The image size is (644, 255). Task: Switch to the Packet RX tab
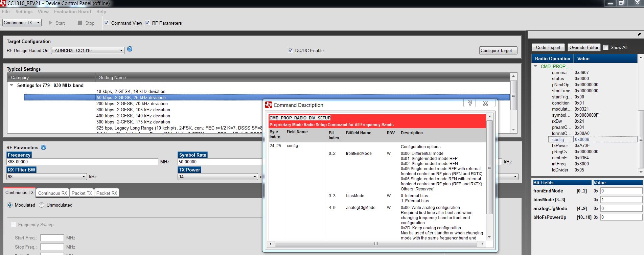pyautogui.click(x=107, y=193)
